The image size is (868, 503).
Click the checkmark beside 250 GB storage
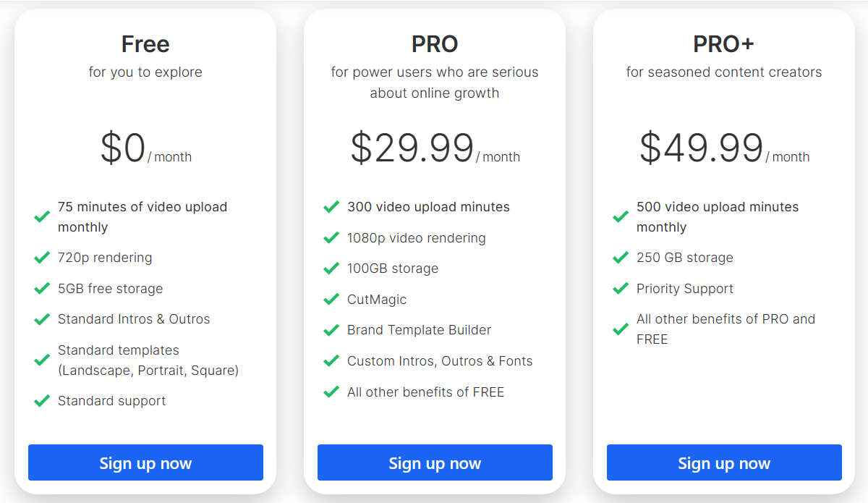621,258
